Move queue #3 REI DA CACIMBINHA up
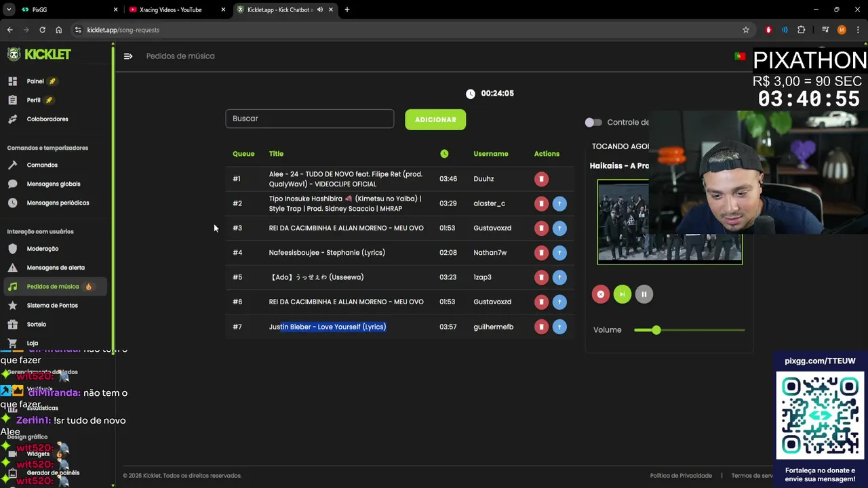Image resolution: width=868 pixels, height=488 pixels. (559, 228)
